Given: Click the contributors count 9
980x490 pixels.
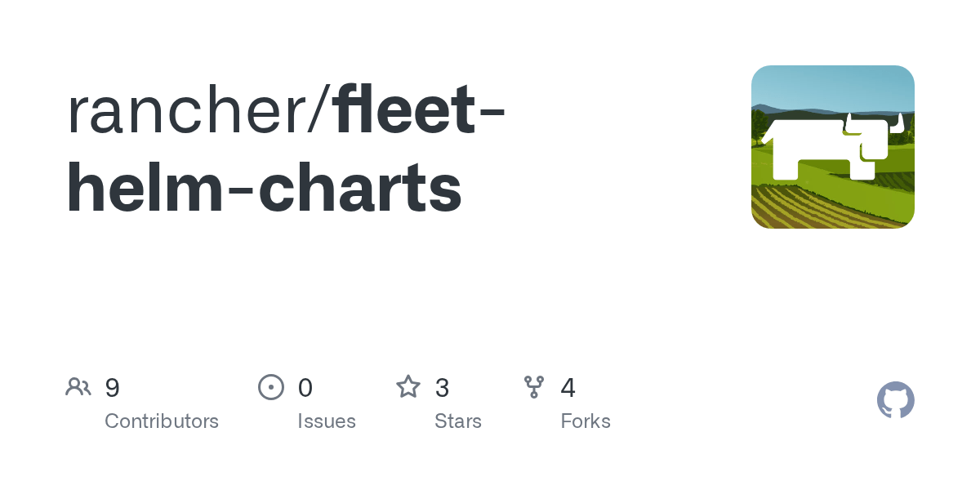Looking at the screenshot, I should 113,388.
